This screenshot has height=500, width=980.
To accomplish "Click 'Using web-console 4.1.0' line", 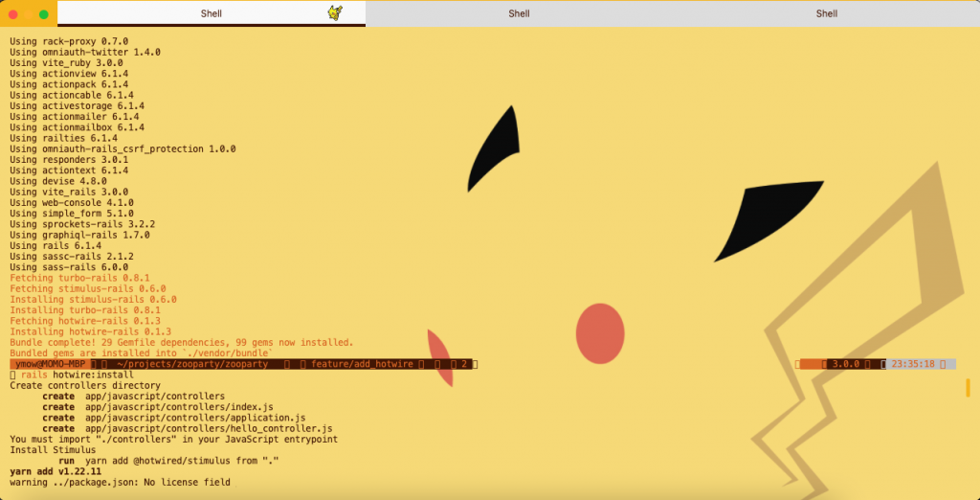I will [72, 203].
